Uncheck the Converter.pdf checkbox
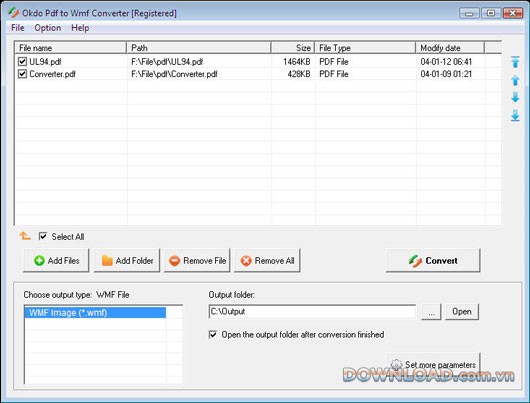Screen dimensions: 530x403 pos(22,74)
